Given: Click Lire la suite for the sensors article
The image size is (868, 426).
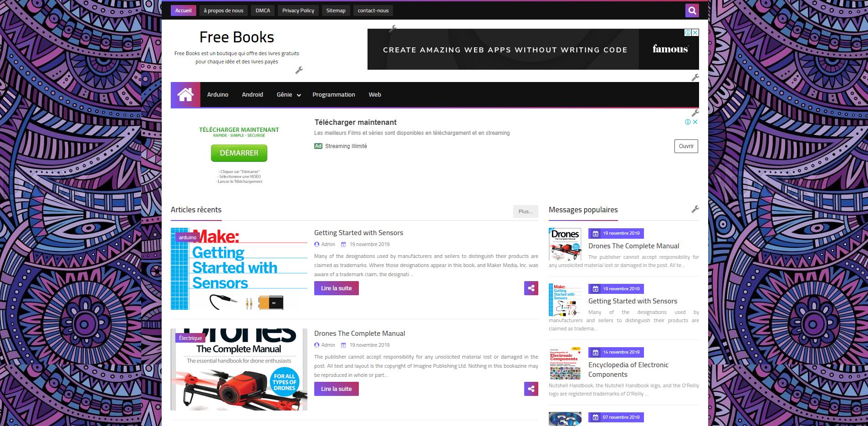Looking at the screenshot, I should click(x=336, y=288).
